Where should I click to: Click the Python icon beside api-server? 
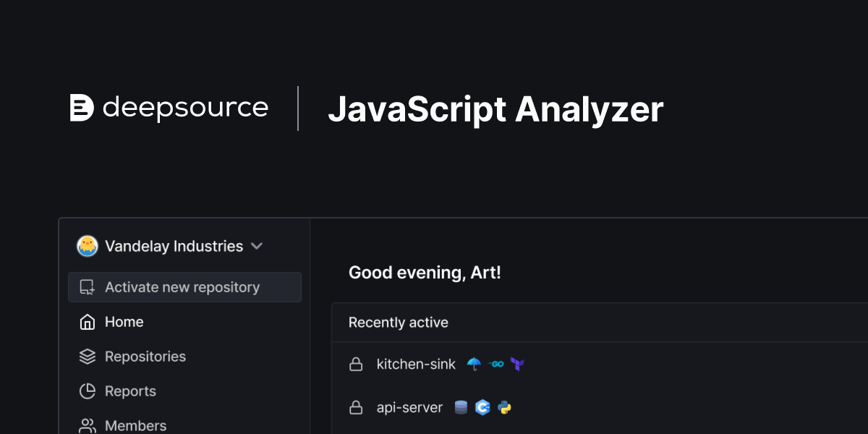[504, 407]
